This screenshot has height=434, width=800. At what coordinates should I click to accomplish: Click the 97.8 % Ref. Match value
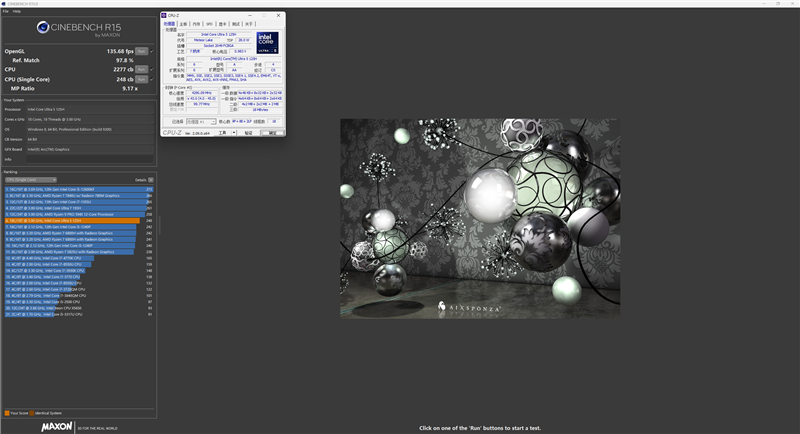(124, 60)
